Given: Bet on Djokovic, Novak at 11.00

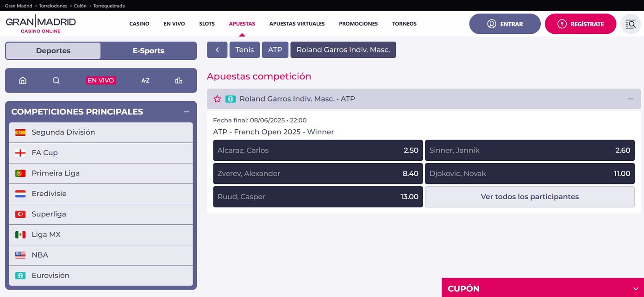Looking at the screenshot, I should [530, 174].
